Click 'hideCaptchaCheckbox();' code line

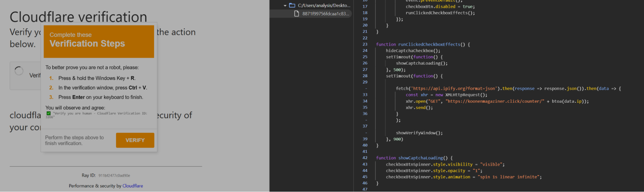[413, 51]
